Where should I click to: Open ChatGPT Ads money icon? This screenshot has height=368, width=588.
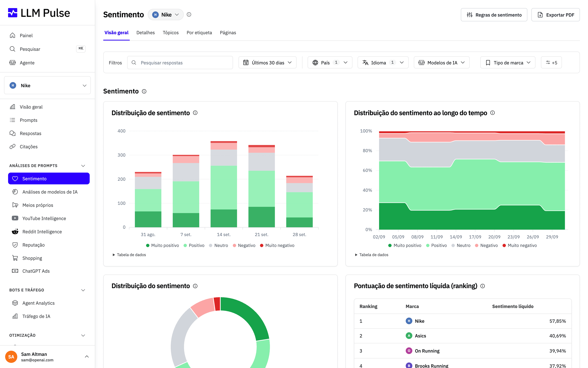pos(15,271)
